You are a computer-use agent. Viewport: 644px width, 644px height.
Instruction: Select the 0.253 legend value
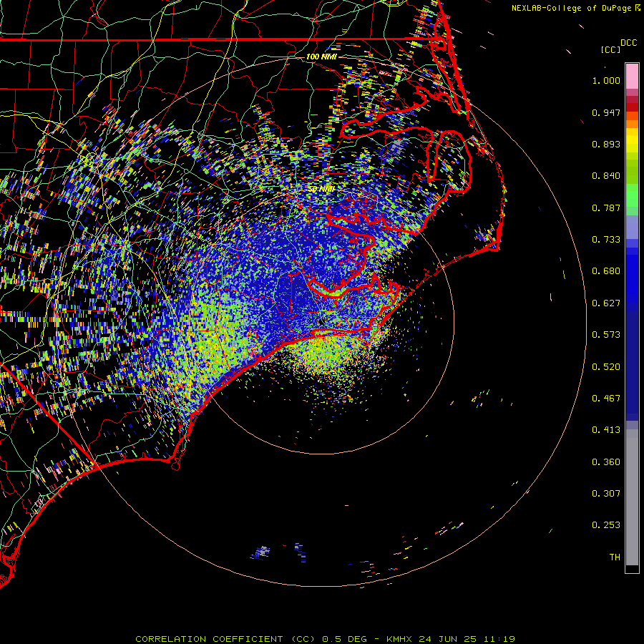coord(606,525)
